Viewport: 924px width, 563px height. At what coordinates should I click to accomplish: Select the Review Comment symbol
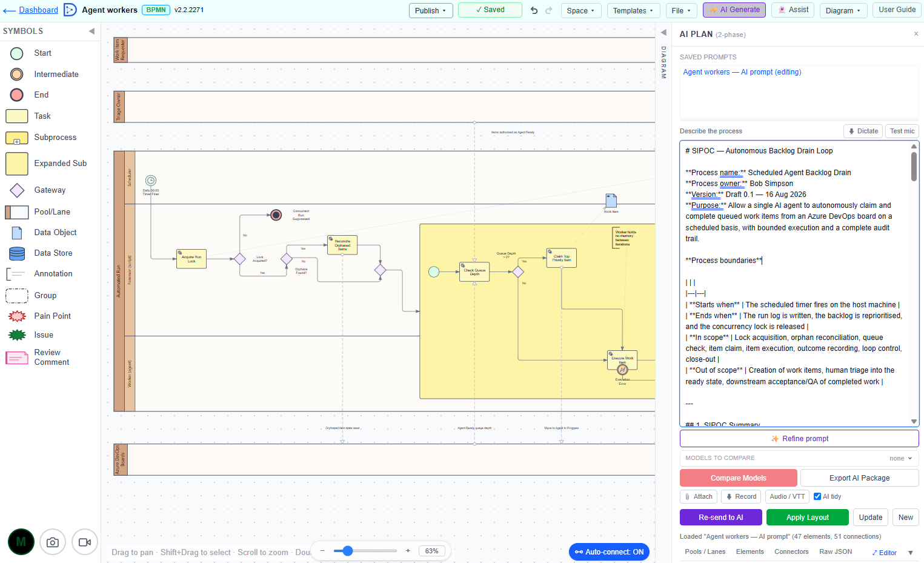(17, 358)
